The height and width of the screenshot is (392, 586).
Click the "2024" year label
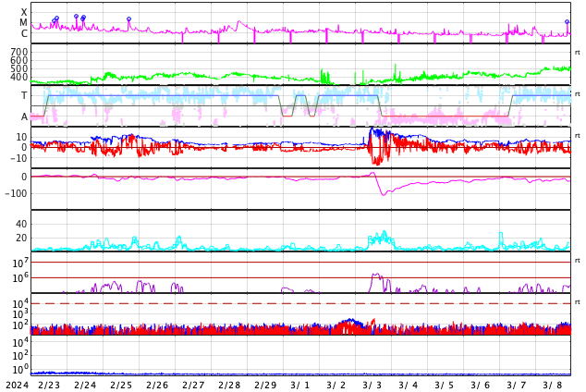(17, 386)
